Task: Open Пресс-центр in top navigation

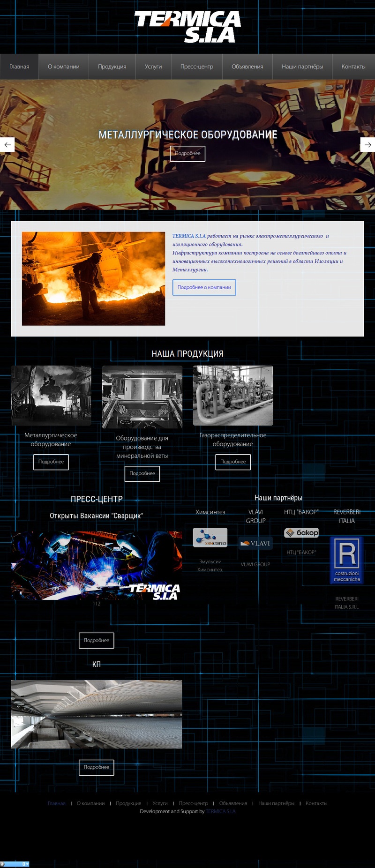Action: (197, 67)
